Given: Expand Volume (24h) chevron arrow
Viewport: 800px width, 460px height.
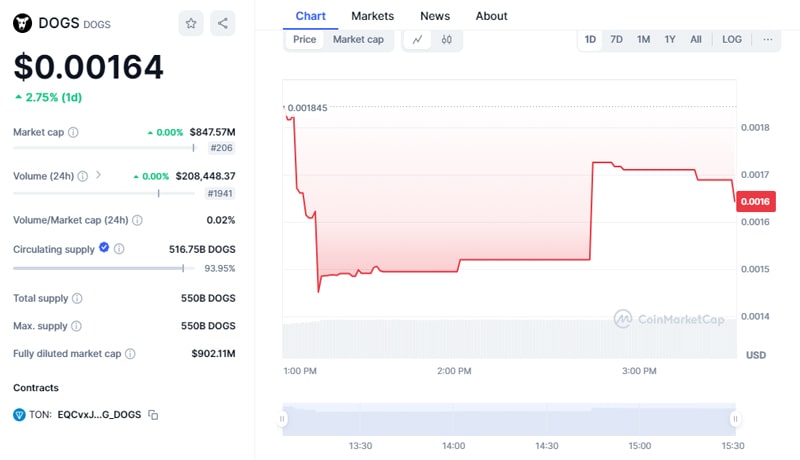Looking at the screenshot, I should [x=98, y=175].
